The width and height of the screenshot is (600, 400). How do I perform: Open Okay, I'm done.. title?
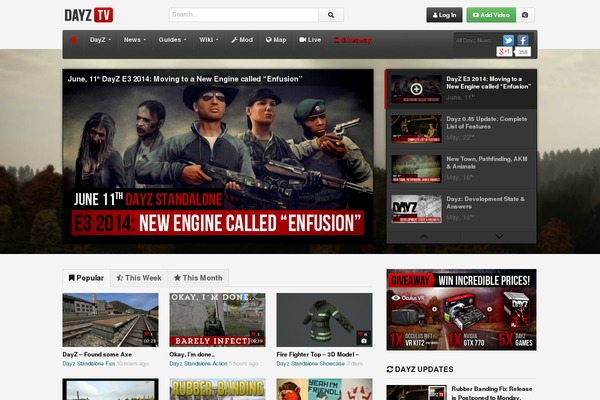click(x=192, y=354)
